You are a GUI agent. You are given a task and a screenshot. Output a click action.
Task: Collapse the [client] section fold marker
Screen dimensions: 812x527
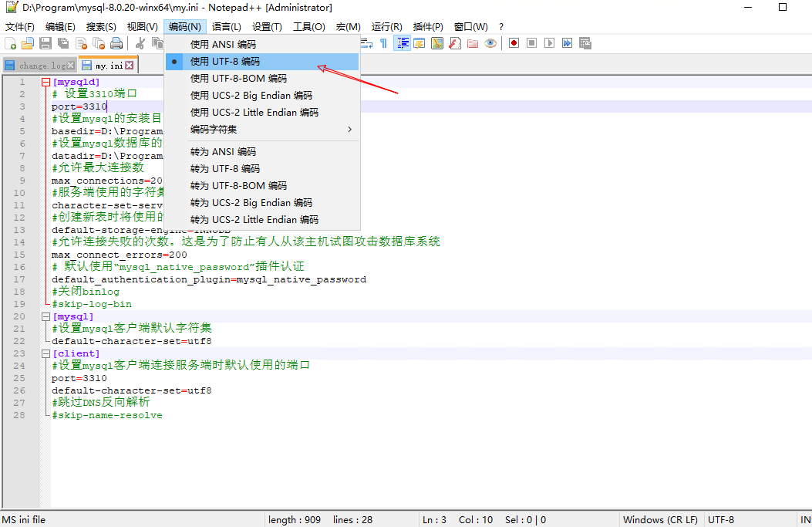point(45,353)
